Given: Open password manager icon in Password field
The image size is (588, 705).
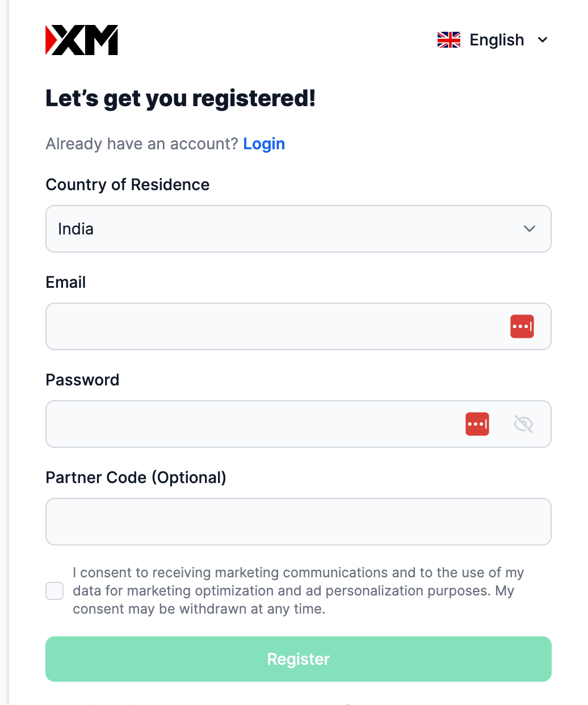Looking at the screenshot, I should [477, 424].
